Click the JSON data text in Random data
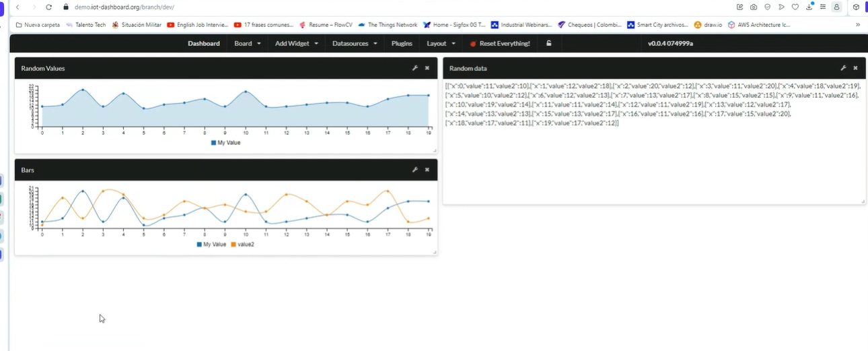The image size is (868, 351). click(653, 104)
